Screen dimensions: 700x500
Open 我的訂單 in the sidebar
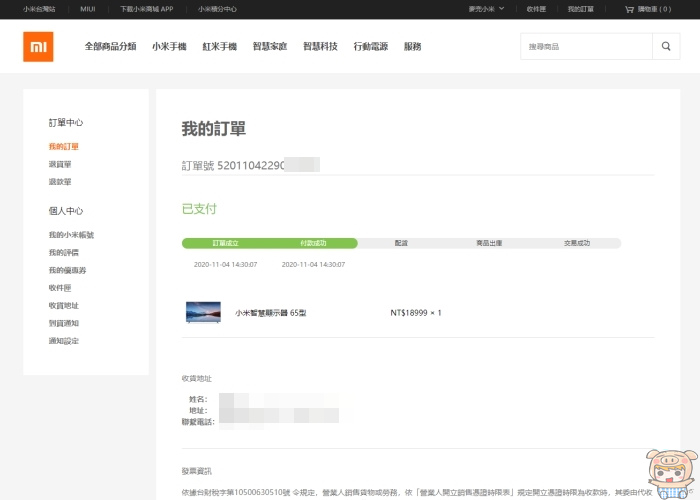pyautogui.click(x=63, y=147)
